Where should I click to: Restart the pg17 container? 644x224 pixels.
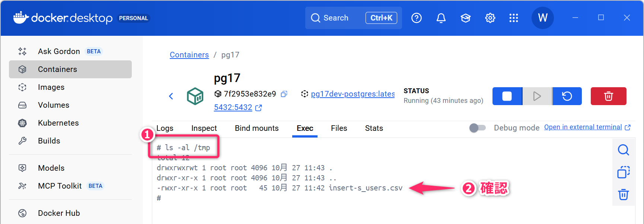point(567,96)
